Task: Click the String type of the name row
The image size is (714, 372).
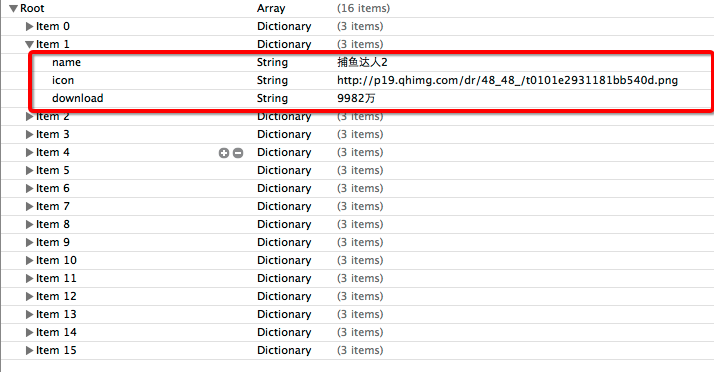Action: (x=272, y=62)
